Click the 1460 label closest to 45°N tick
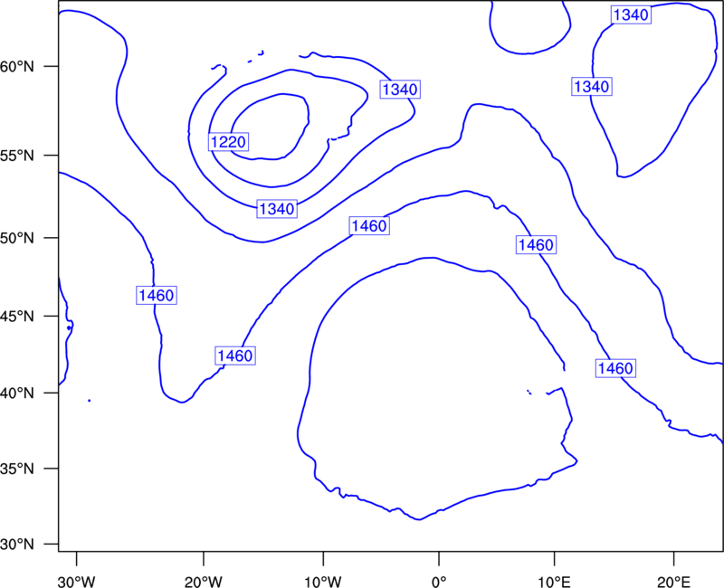The image size is (724, 588). point(157,296)
